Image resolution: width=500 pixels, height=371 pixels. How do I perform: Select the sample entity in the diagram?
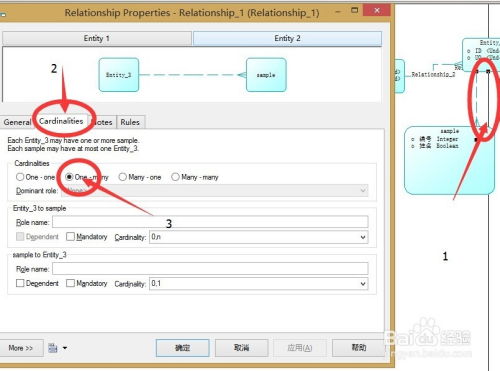[x=449, y=160]
